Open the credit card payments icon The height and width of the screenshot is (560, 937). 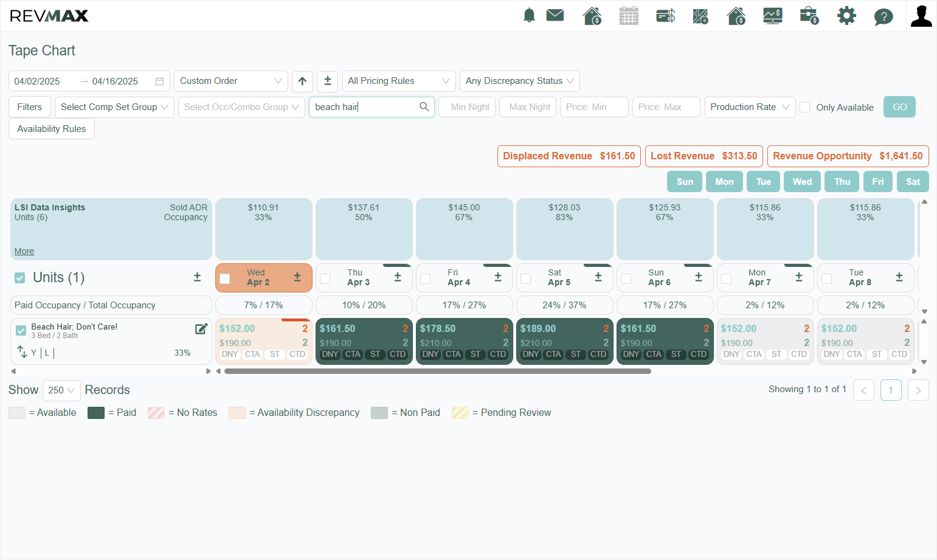click(666, 15)
